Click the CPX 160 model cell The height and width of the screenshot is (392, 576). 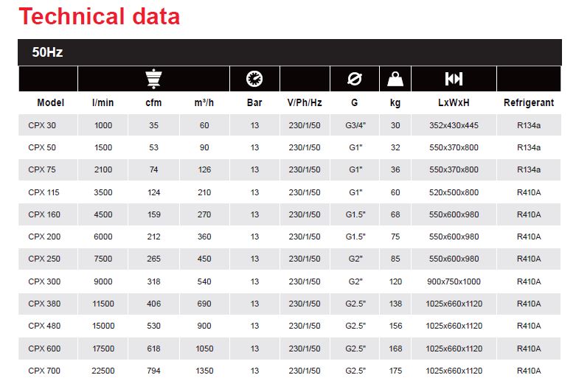point(44,214)
